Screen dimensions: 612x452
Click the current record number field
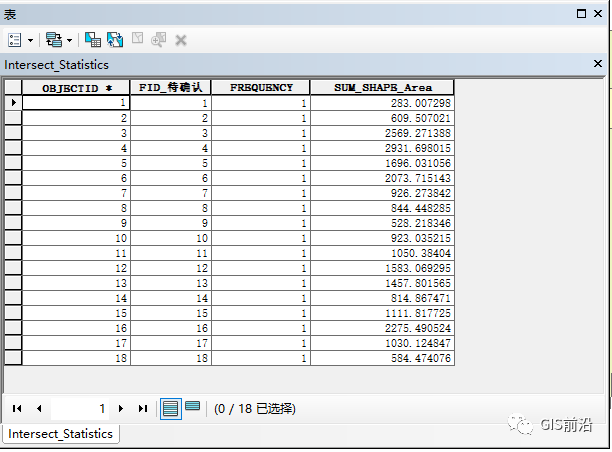(x=80, y=409)
